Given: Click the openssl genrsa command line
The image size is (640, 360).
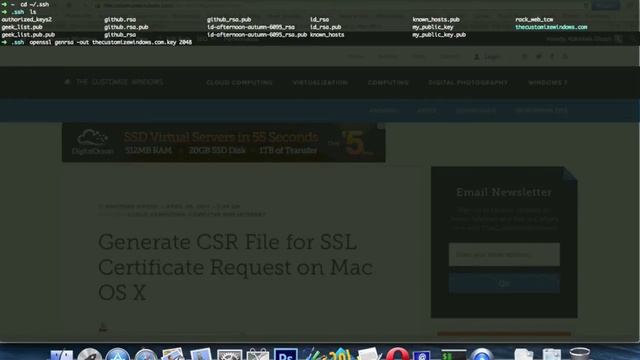Looking at the screenshot, I should coord(110,42).
